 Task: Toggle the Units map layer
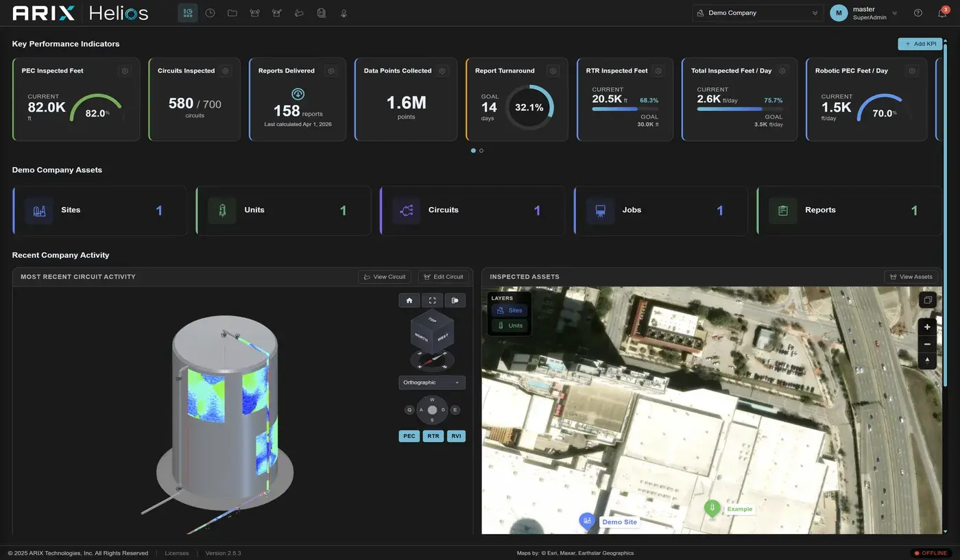click(x=509, y=326)
